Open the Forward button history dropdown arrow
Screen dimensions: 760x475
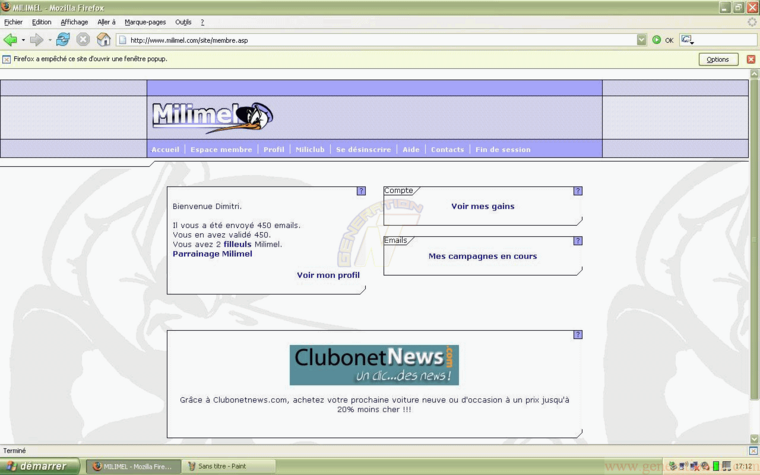click(x=49, y=40)
